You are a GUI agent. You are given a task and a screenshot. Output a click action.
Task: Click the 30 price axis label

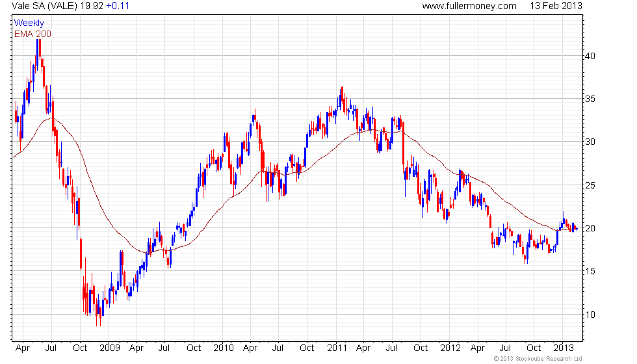(590, 142)
